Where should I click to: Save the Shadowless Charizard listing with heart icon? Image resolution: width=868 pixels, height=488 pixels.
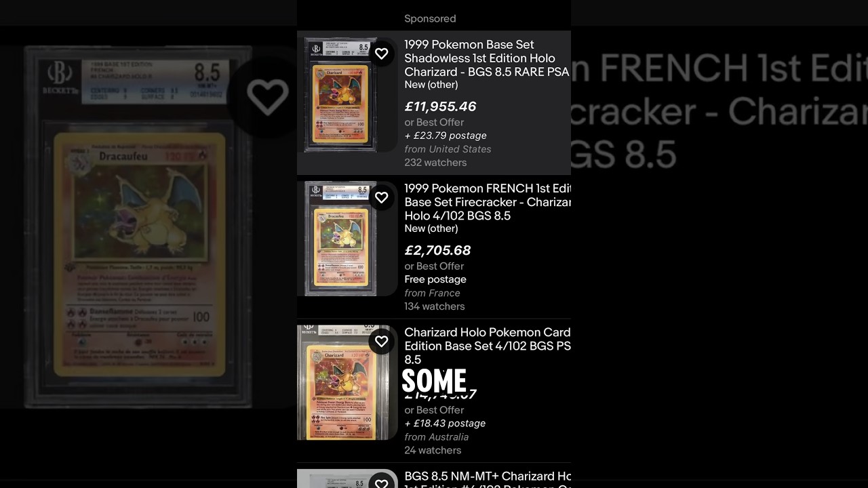(x=382, y=54)
